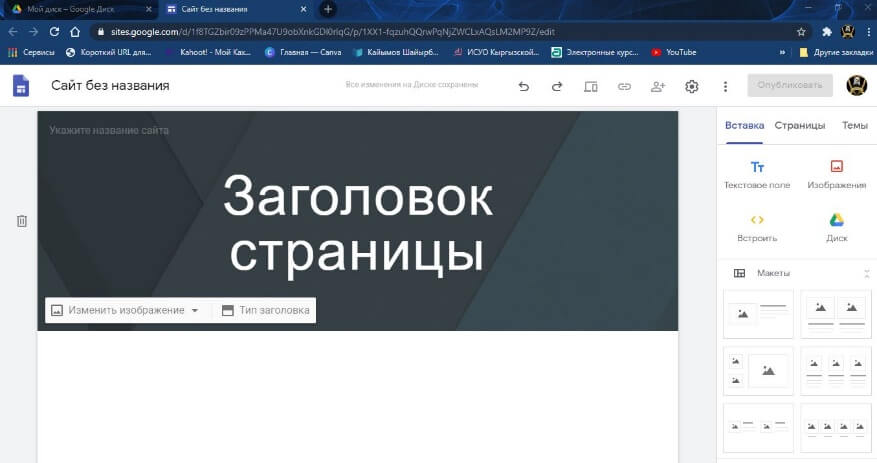Open site settings gear icon
877x463 pixels.
(x=691, y=87)
